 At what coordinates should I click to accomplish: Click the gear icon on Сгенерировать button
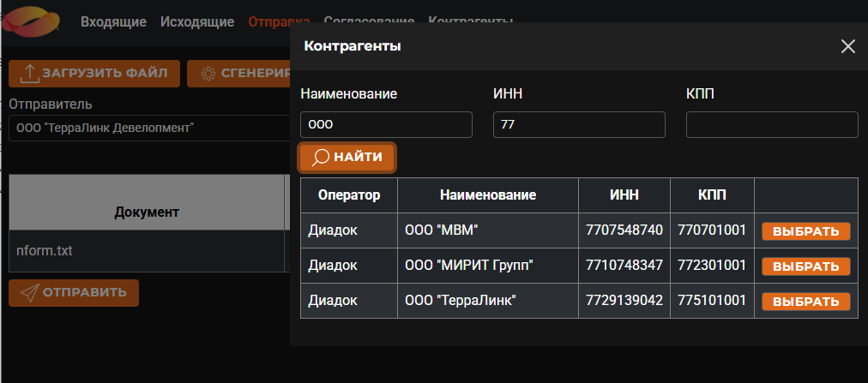pyautogui.click(x=208, y=74)
